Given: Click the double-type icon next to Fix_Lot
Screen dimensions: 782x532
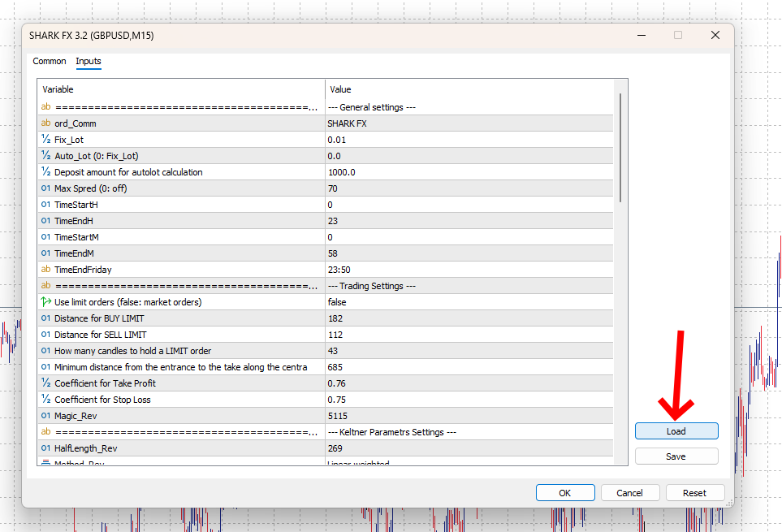Looking at the screenshot, I should 46,139.
